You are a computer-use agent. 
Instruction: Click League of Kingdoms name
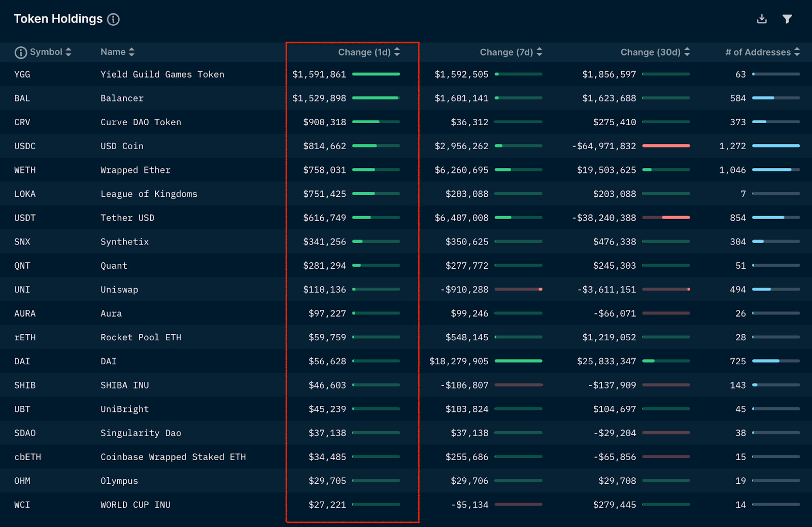point(149,194)
